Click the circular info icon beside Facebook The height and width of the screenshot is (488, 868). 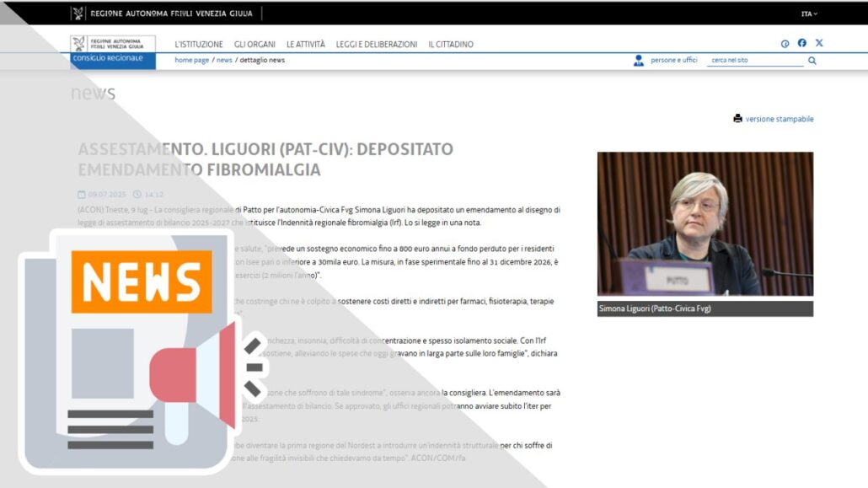(x=785, y=44)
